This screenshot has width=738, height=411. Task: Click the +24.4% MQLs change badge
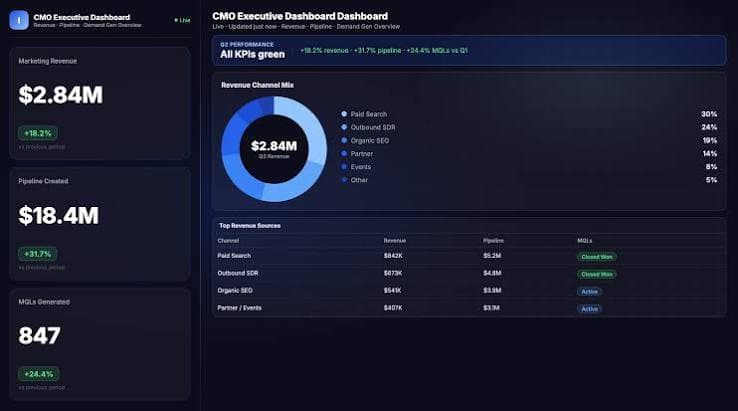click(x=39, y=374)
